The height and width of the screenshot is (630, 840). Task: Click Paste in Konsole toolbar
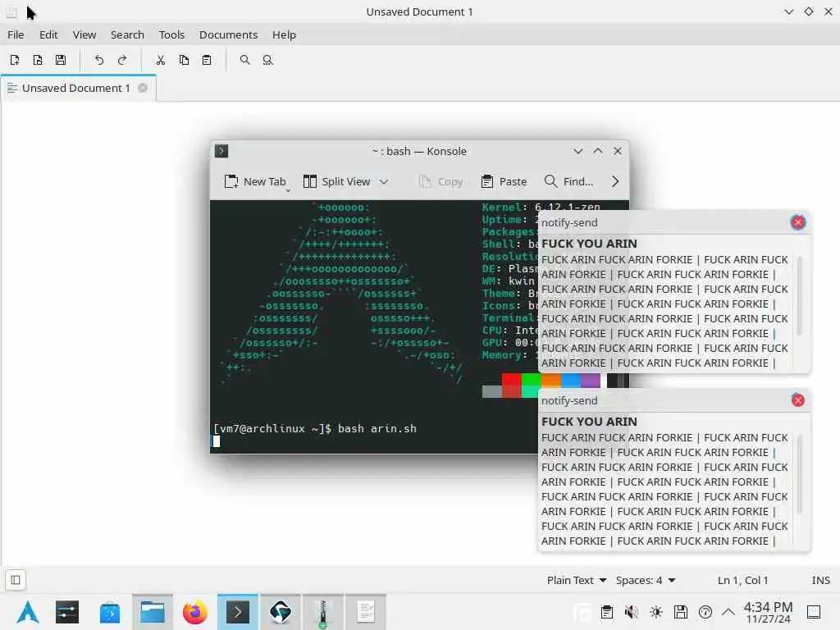(x=504, y=181)
